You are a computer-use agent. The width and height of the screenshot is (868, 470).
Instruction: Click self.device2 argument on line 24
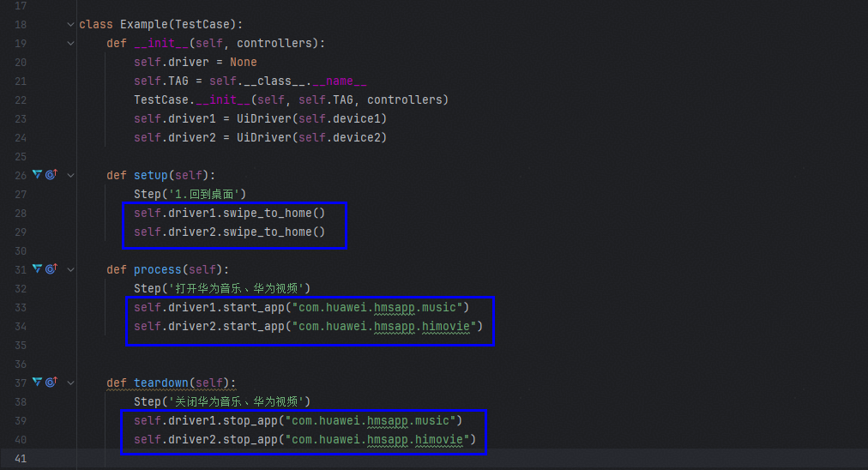[x=340, y=137]
